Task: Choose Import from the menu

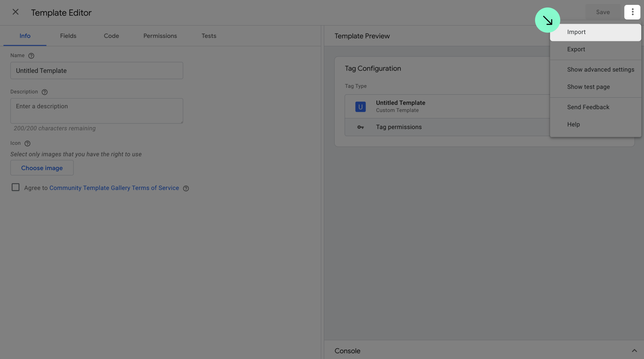Action: point(595,32)
